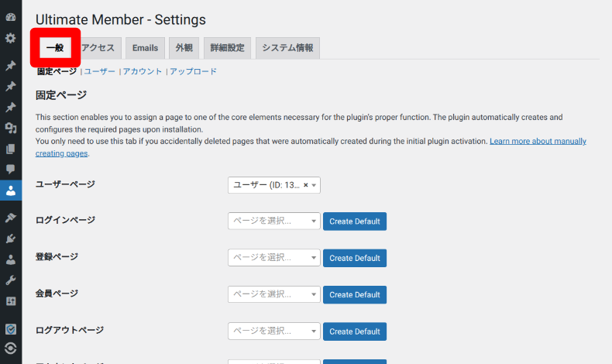This screenshot has height=364, width=612.
Task: Open the アカウント sub-section link
Action: [x=143, y=71]
